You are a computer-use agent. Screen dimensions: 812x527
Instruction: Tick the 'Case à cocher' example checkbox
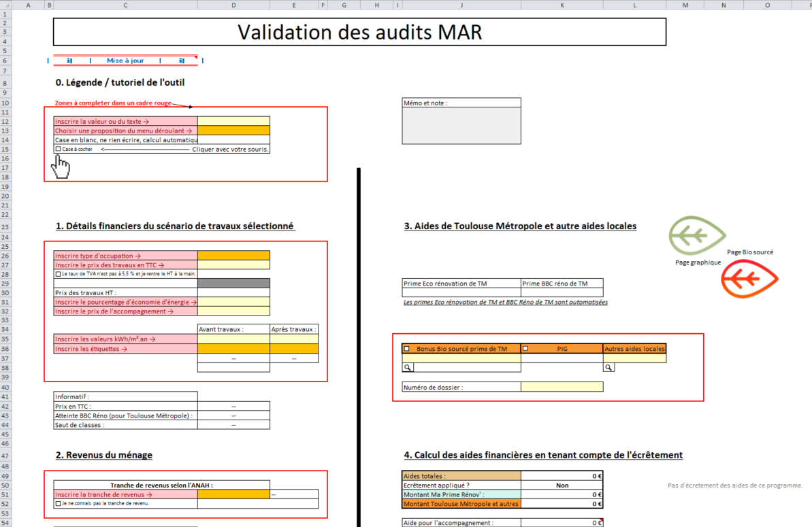[59, 149]
